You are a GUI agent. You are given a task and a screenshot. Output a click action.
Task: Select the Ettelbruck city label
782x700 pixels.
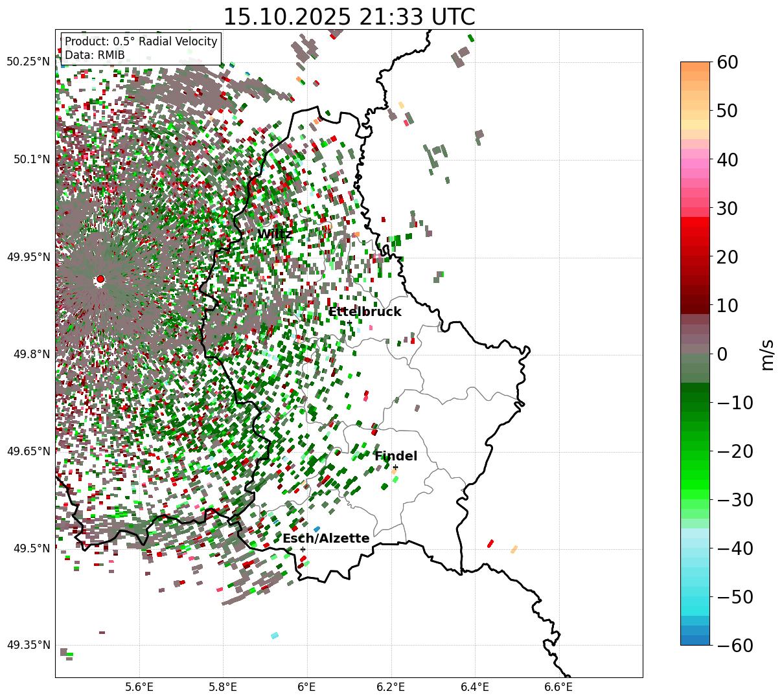(365, 312)
